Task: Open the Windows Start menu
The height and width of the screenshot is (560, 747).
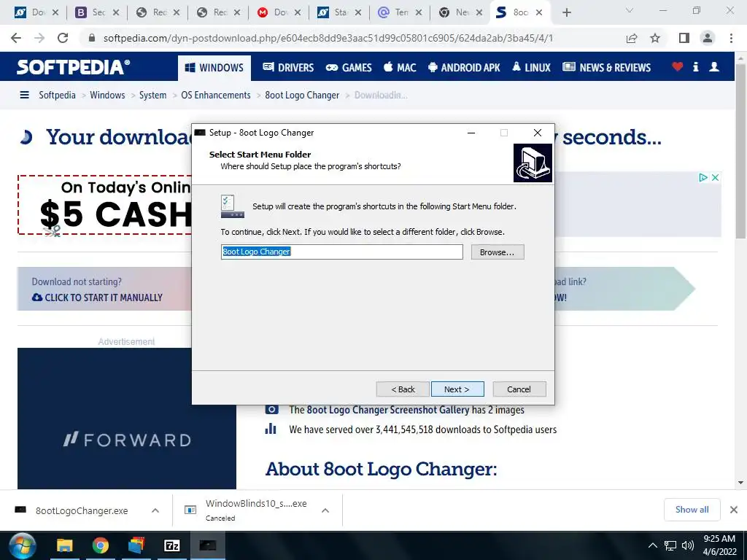Action: point(22,545)
